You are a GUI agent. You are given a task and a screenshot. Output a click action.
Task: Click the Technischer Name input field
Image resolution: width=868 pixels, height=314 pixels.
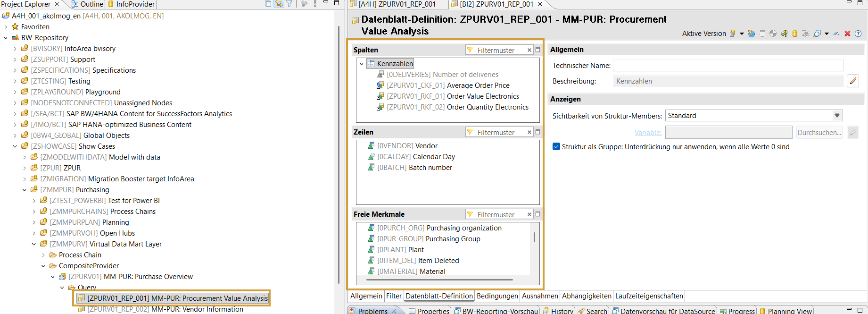[727, 66]
